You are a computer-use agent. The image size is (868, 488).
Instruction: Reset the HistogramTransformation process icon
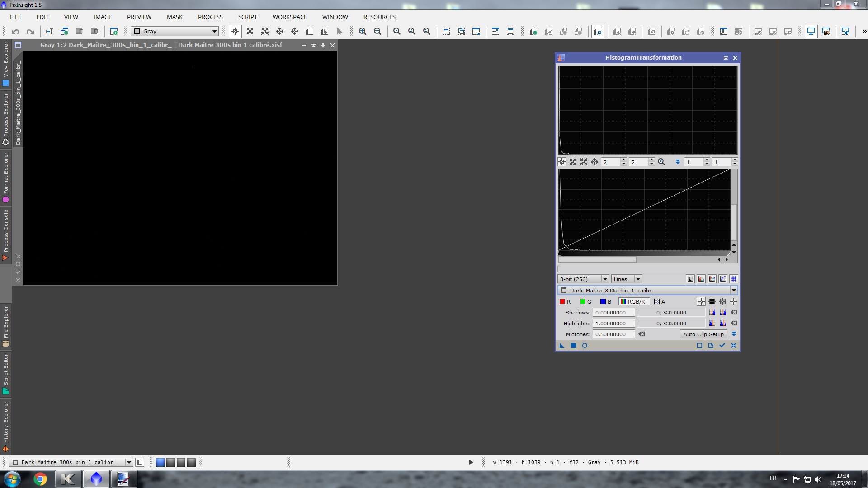[733, 346]
